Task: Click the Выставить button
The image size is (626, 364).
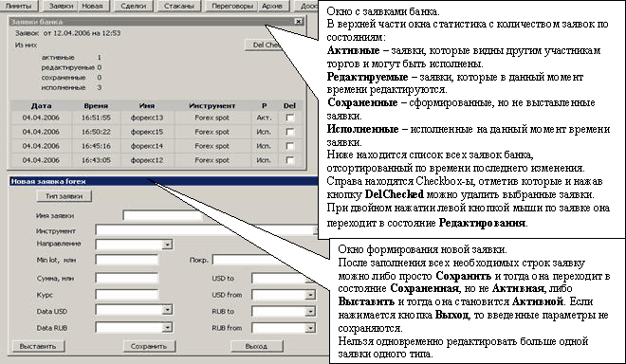Action: [x=38, y=346]
